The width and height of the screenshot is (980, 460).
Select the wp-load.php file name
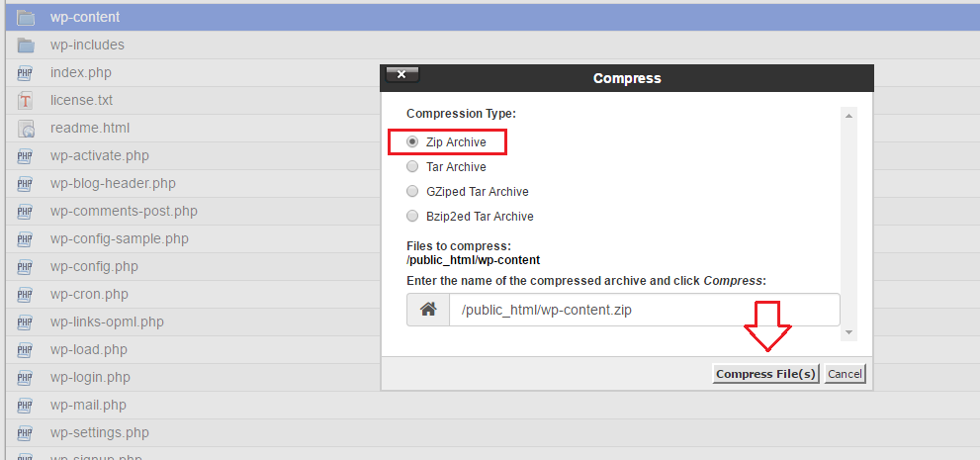89,350
